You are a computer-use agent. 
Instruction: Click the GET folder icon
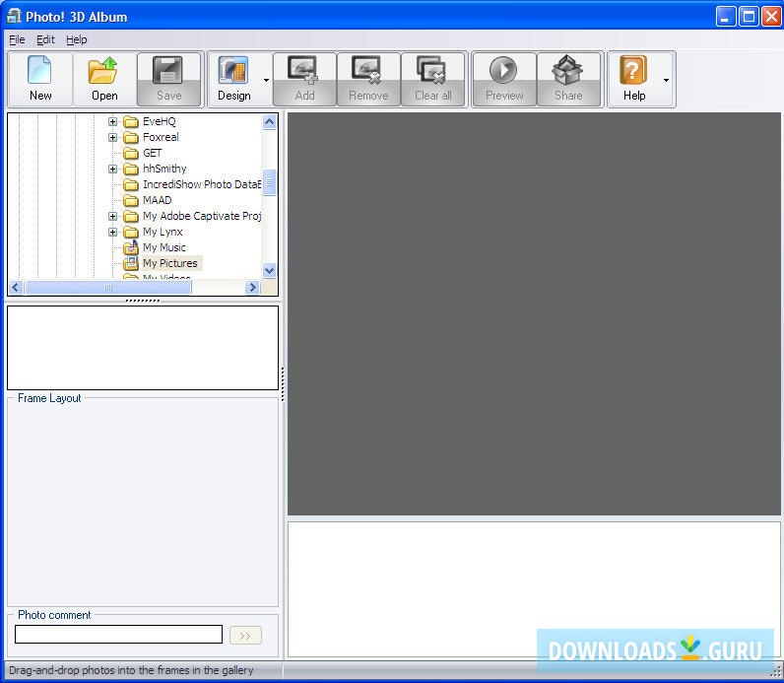[130, 153]
